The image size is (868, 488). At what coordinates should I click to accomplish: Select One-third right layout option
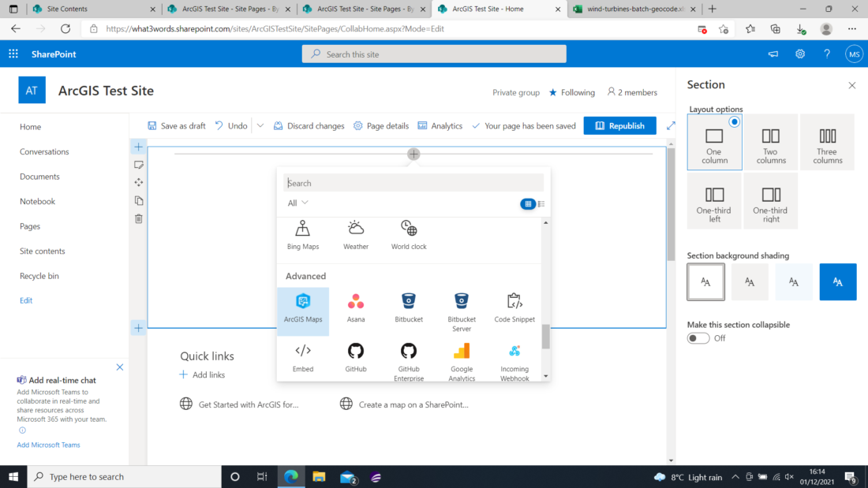click(x=771, y=201)
